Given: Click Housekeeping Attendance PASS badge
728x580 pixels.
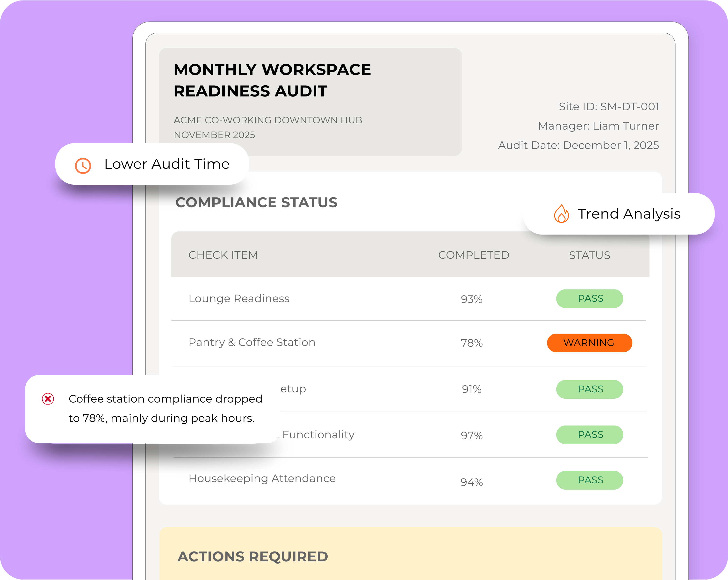Looking at the screenshot, I should click(590, 480).
